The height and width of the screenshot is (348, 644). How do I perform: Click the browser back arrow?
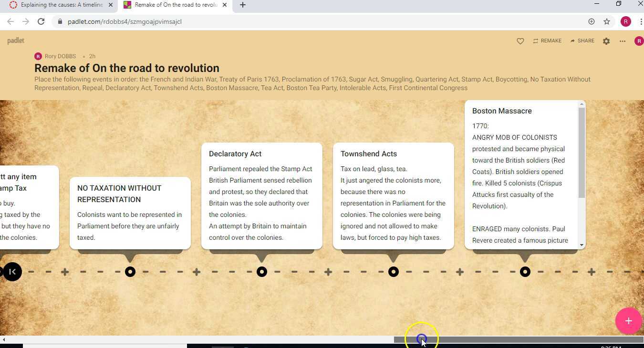coord(10,21)
